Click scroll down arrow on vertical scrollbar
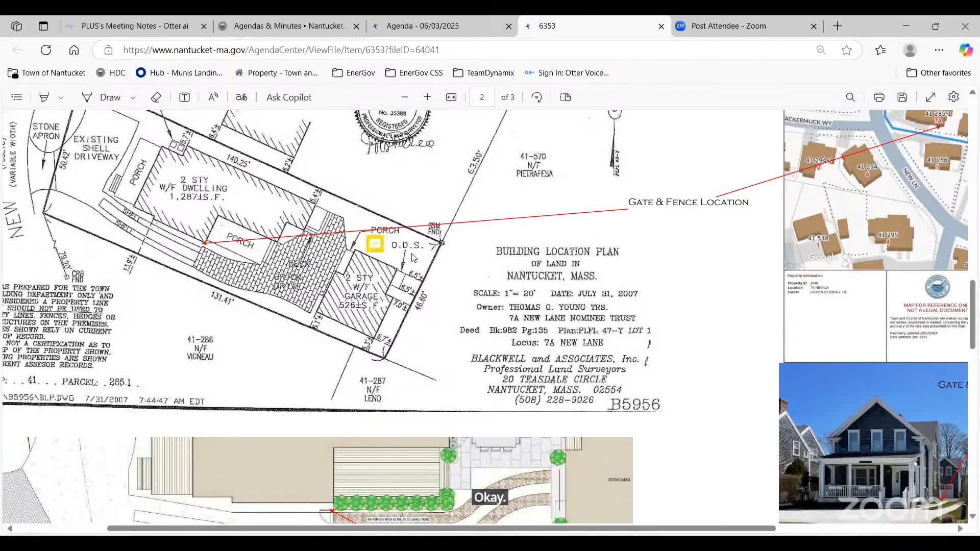 tap(972, 516)
